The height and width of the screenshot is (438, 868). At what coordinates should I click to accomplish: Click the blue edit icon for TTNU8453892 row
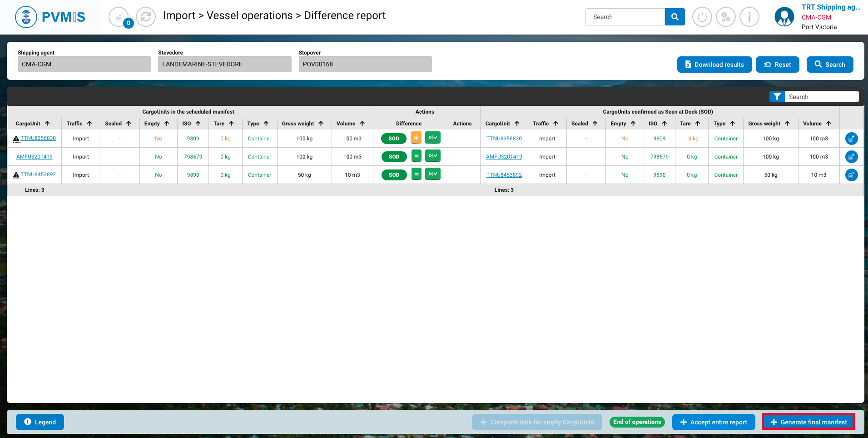tap(851, 175)
